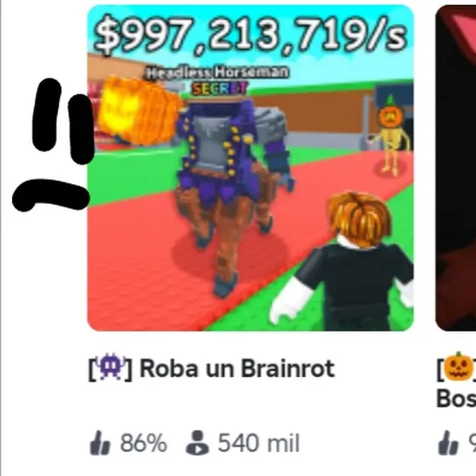Click the pumpkin-headed skeleton character
This screenshot has height=476, width=476.
click(x=390, y=136)
